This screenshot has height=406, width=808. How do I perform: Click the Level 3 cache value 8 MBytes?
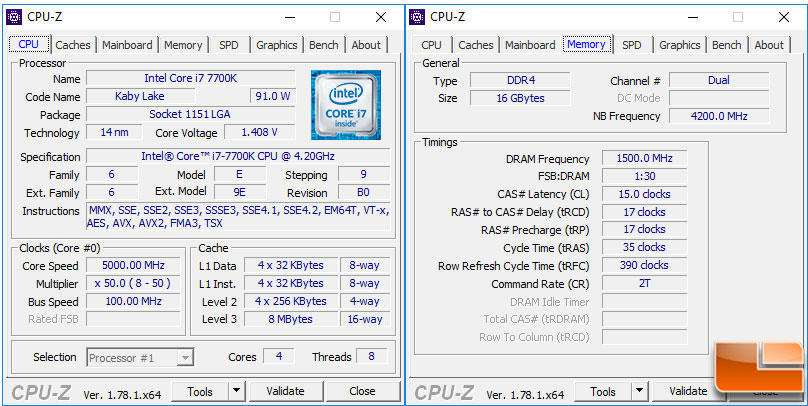tap(291, 319)
